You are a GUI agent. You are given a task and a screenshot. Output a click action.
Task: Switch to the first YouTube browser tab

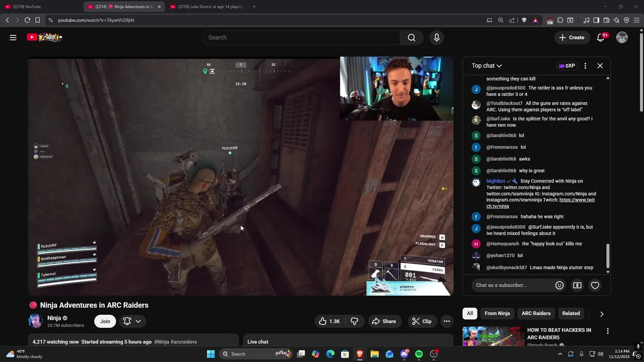(43, 7)
